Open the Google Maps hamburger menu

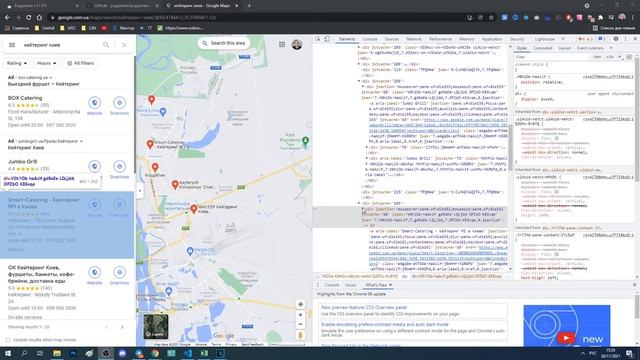coord(12,45)
